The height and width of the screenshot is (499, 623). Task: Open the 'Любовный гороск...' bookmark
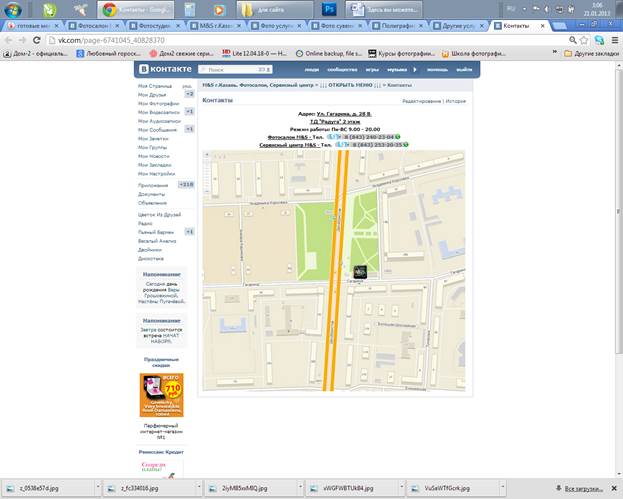click(x=108, y=53)
